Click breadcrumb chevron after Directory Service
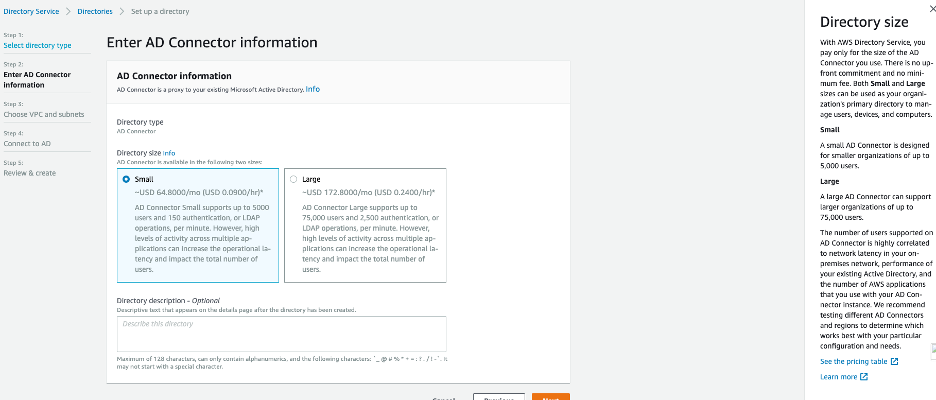Viewport: 936px width, 400px height. (x=68, y=11)
